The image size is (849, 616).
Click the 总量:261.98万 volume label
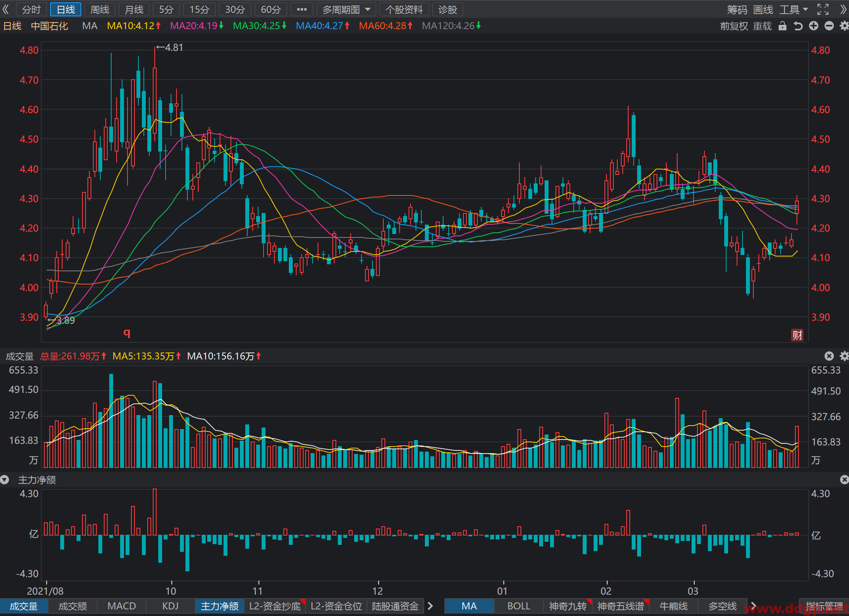[x=73, y=356]
